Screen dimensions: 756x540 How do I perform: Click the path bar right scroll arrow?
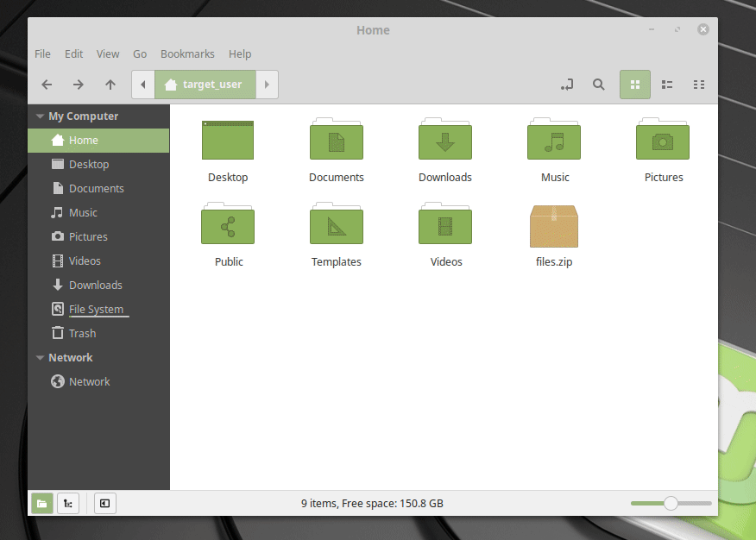click(x=267, y=85)
